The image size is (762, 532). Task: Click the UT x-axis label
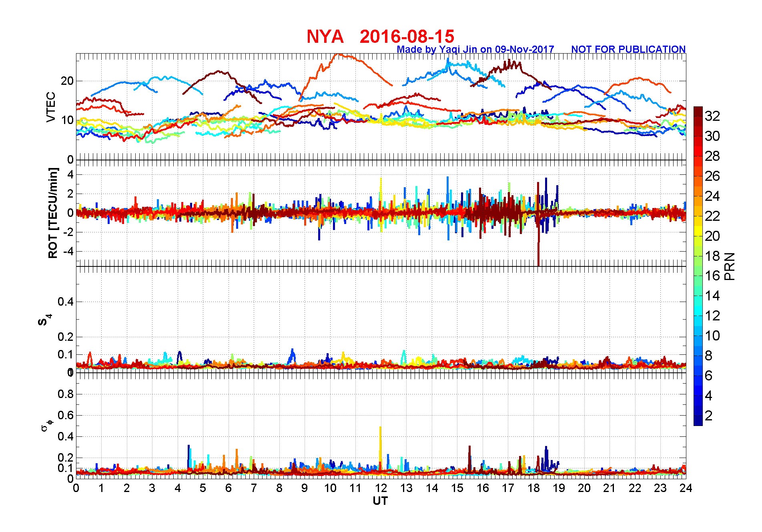click(380, 501)
